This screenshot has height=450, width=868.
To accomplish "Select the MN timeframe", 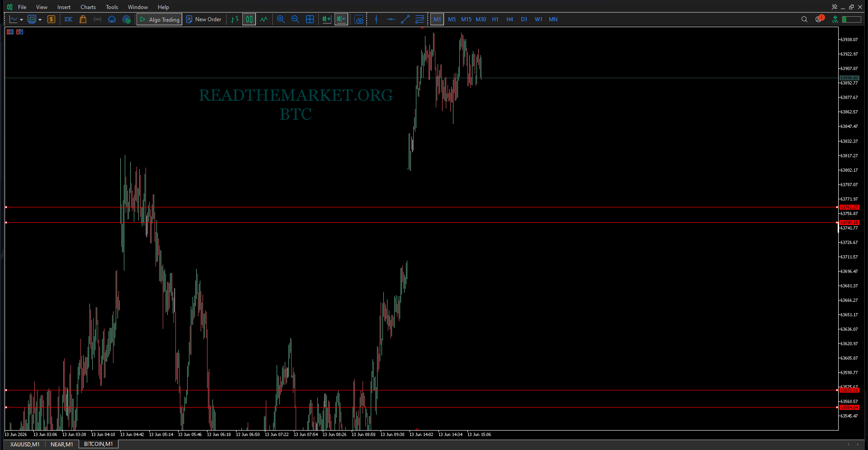I will click(553, 19).
